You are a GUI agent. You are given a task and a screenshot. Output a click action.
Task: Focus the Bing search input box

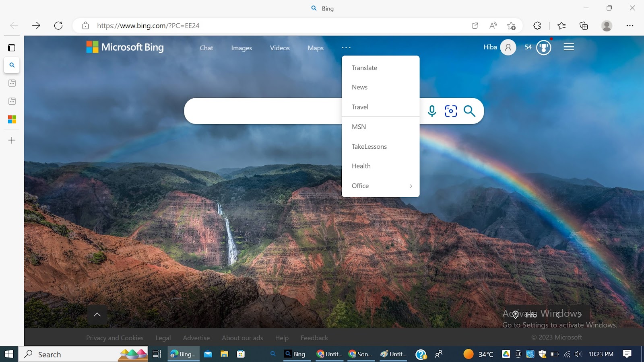pyautogui.click(x=264, y=111)
